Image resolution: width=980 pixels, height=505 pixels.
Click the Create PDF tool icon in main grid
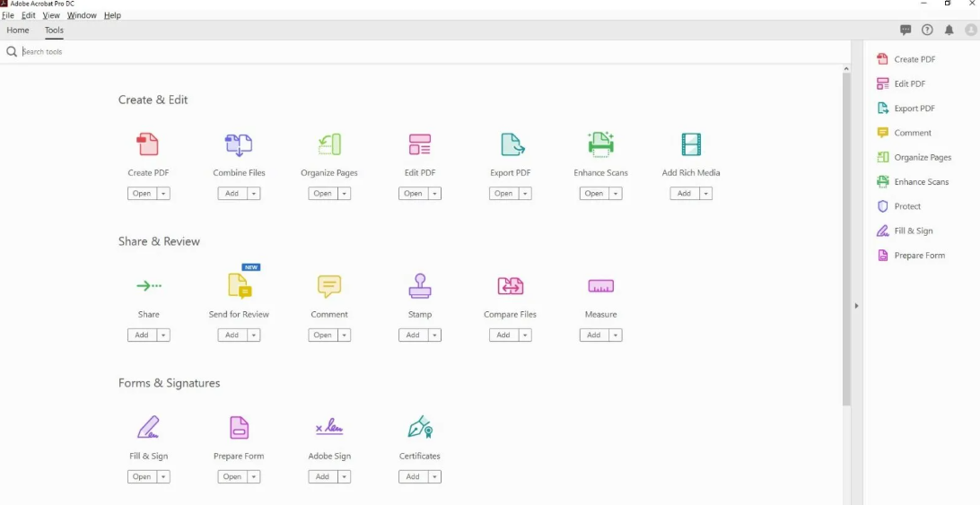click(x=147, y=144)
